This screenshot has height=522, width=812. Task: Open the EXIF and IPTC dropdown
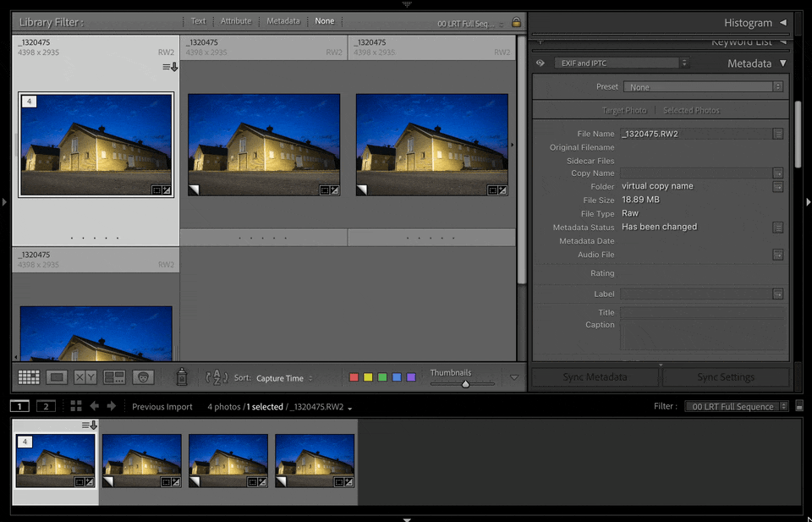[x=622, y=63]
